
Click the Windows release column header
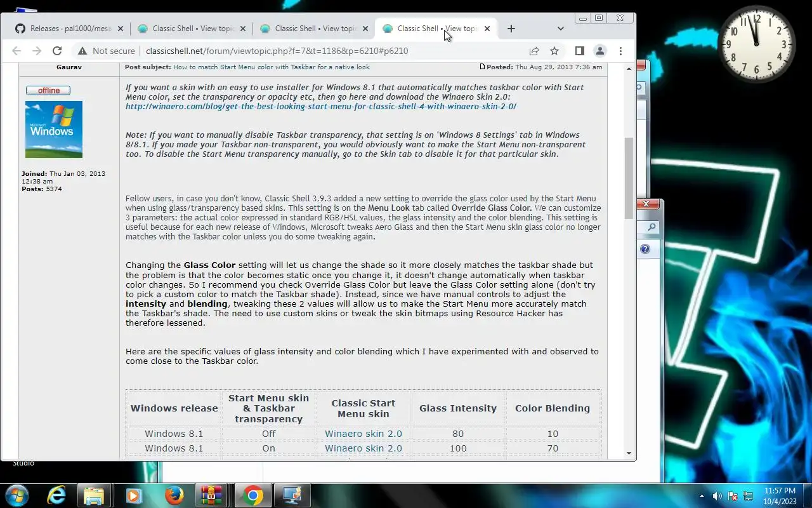174,408
